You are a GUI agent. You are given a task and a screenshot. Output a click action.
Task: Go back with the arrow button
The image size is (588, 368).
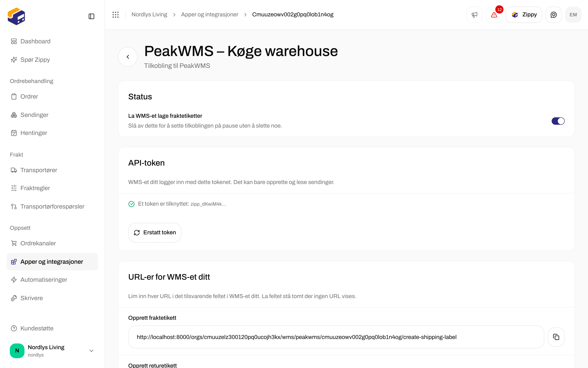(x=128, y=57)
